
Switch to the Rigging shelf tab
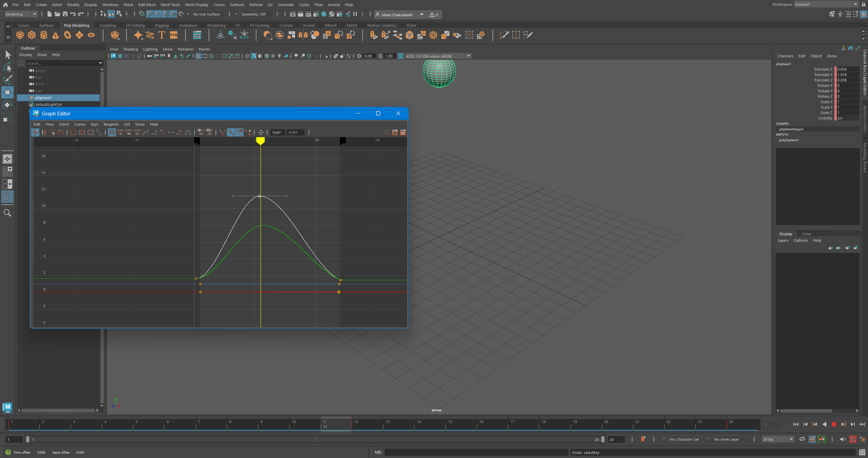click(162, 25)
